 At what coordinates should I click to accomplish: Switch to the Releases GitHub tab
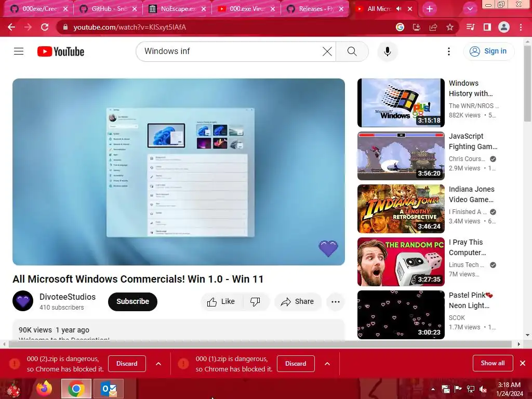coord(314,9)
